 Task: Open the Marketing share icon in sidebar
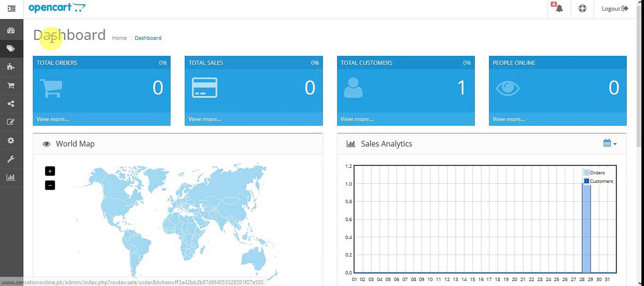(11, 104)
